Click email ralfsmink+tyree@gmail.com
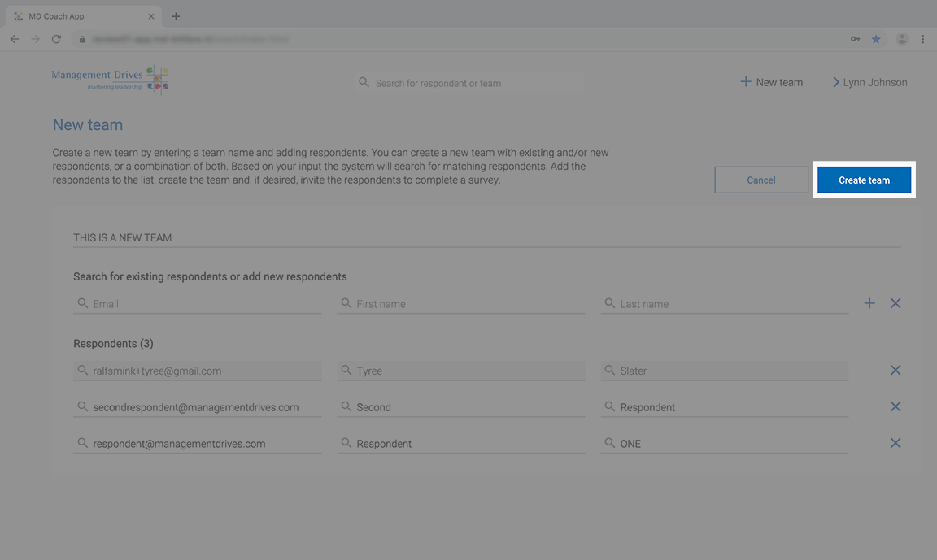Screen dimensions: 937x560 197,371
